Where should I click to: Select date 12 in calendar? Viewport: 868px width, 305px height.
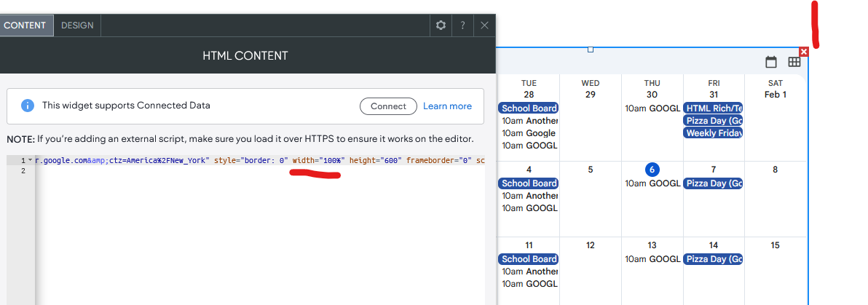pos(590,245)
